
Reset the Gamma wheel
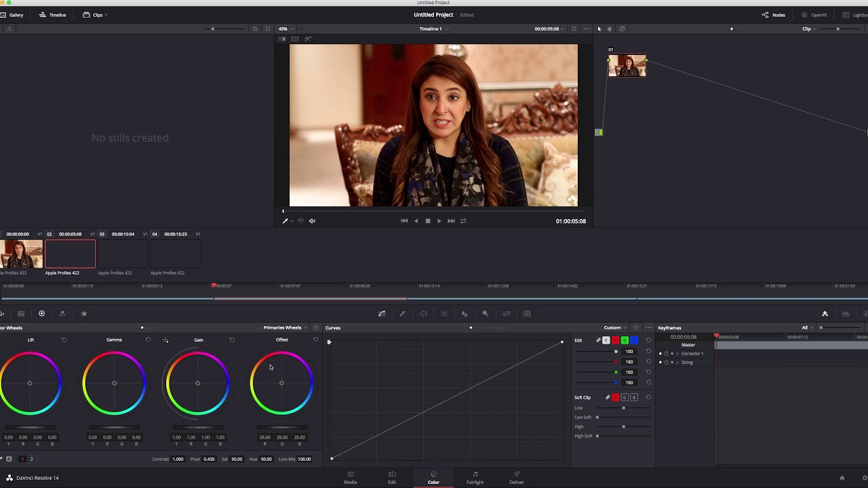coord(148,340)
